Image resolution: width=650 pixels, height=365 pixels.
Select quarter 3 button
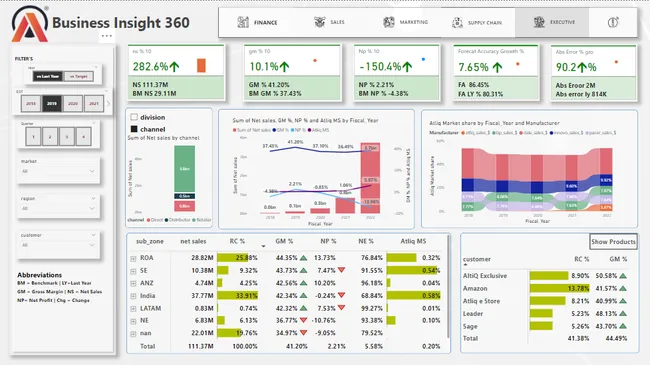pos(67,136)
